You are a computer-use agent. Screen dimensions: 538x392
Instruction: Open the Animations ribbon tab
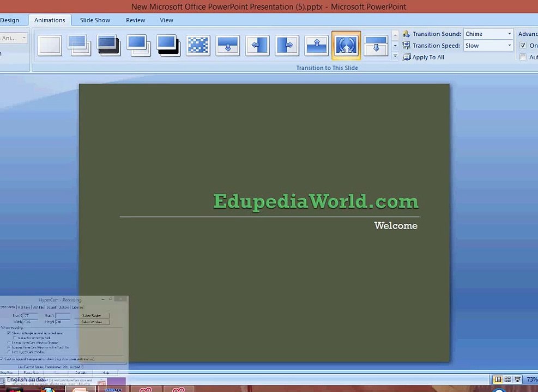point(50,20)
